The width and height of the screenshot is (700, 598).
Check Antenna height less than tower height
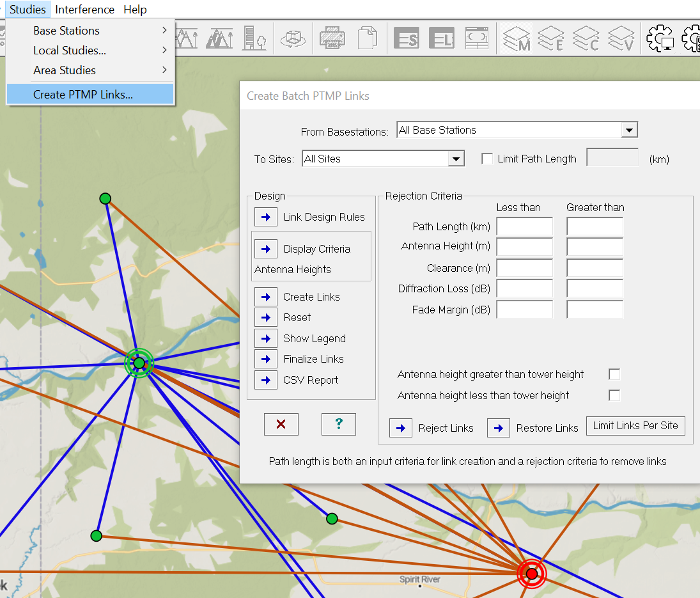coord(614,395)
